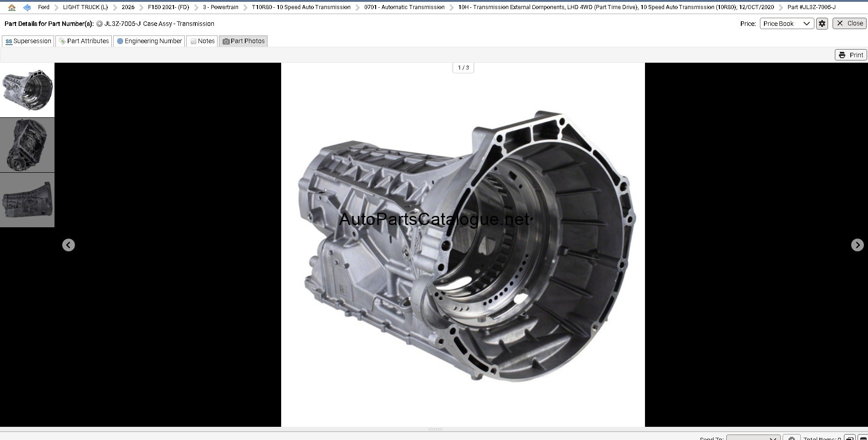The width and height of the screenshot is (868, 440).
Task: Go to the catalogue home page
Action: click(x=12, y=7)
